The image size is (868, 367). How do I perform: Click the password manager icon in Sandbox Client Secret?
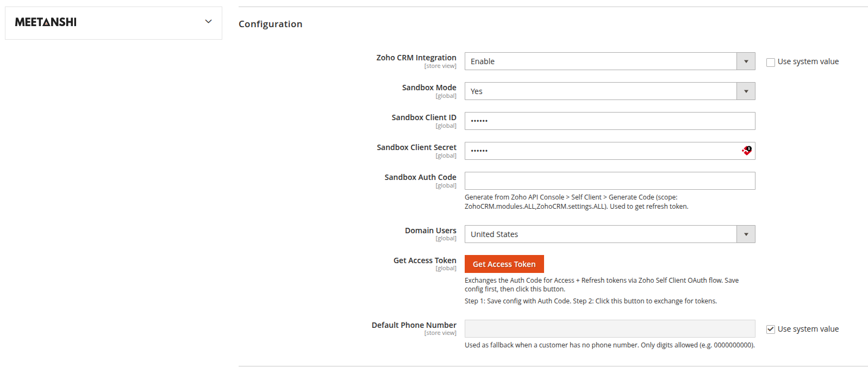tap(747, 151)
